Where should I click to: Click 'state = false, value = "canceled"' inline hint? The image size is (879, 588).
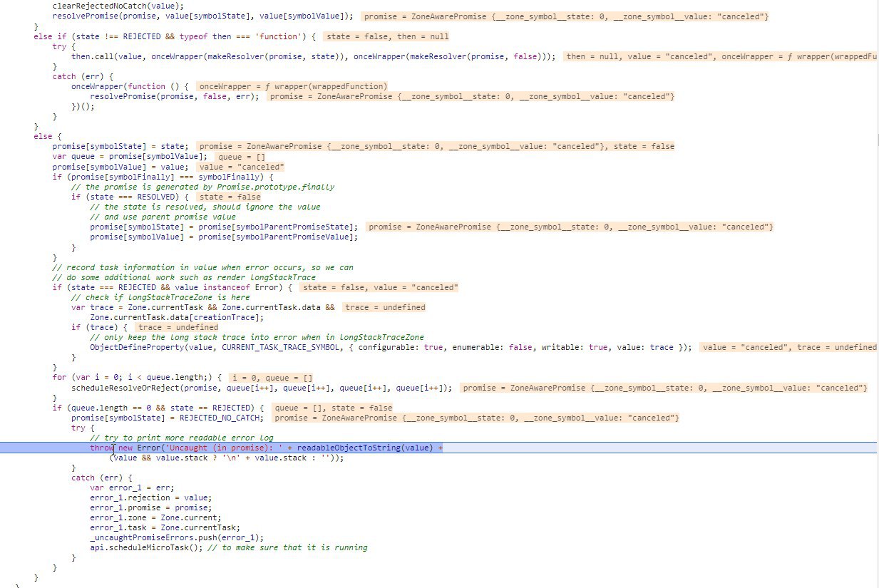coord(379,287)
